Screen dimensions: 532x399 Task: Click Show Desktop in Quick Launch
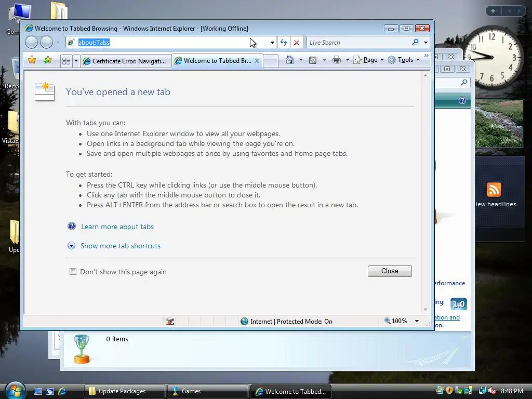click(x=37, y=391)
